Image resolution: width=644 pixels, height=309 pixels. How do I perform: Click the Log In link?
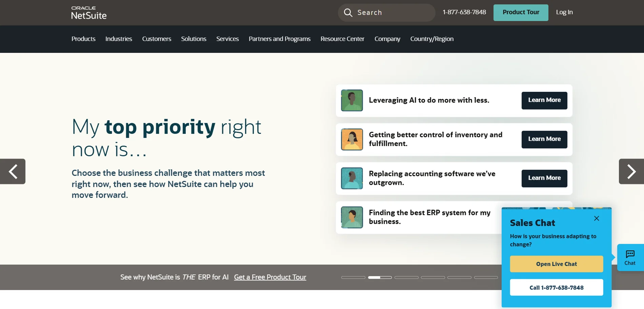(564, 12)
